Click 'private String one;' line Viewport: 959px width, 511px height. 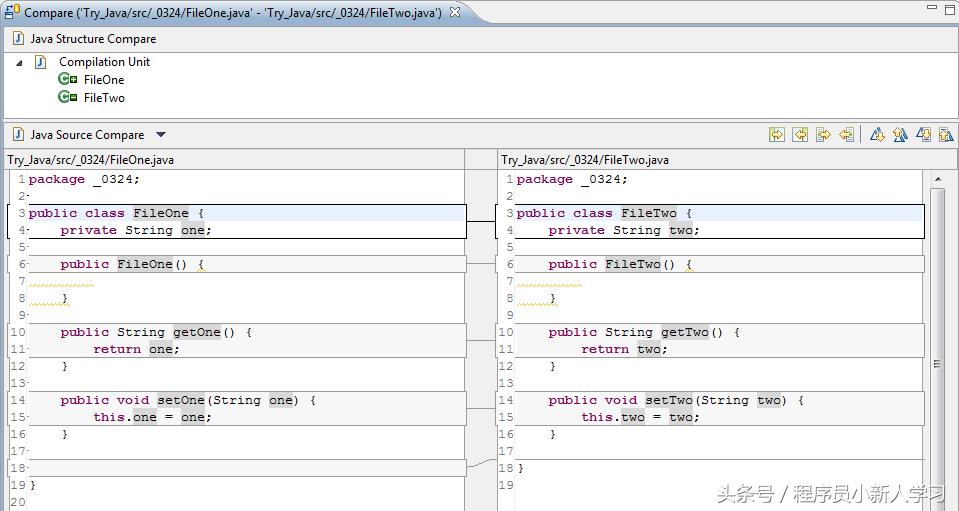coord(136,230)
